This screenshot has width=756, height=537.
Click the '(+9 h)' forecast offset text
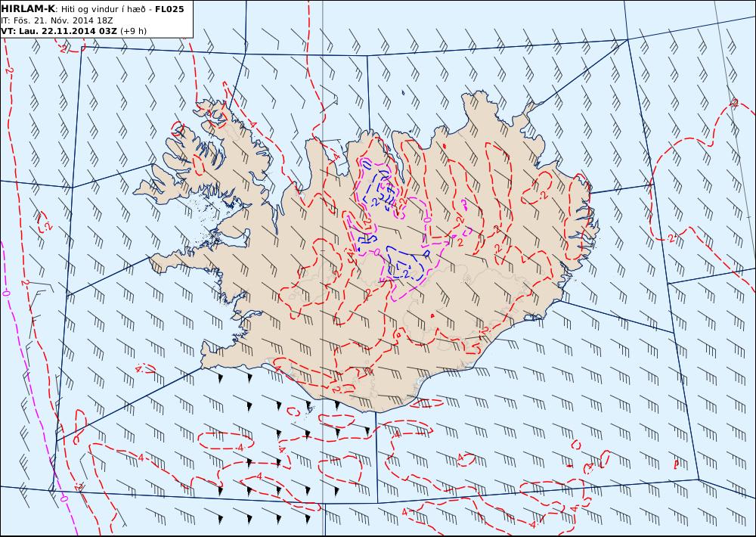point(134,31)
